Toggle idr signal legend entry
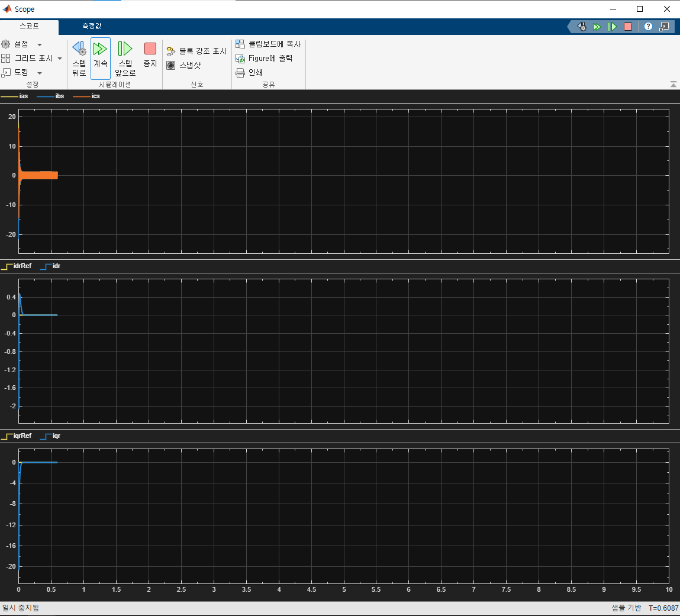Screen dimensions: 680x616 click(x=50, y=266)
